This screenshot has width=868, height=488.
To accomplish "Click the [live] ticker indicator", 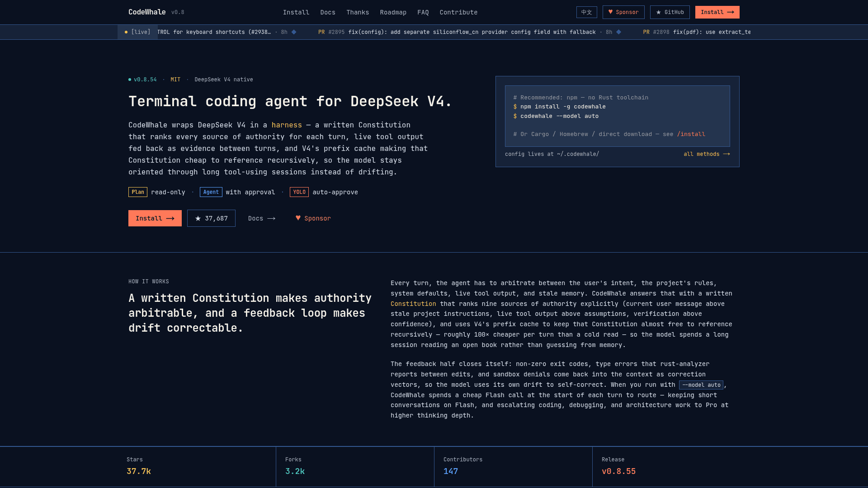I will pyautogui.click(x=137, y=32).
